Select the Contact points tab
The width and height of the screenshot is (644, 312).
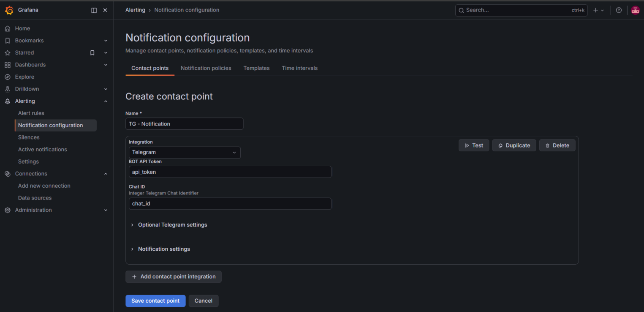[150, 68]
